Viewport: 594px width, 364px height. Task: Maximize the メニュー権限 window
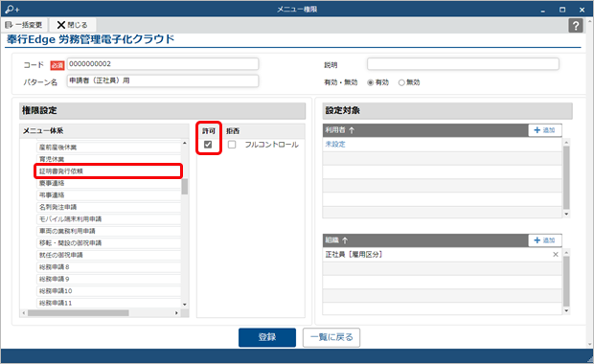click(x=562, y=10)
